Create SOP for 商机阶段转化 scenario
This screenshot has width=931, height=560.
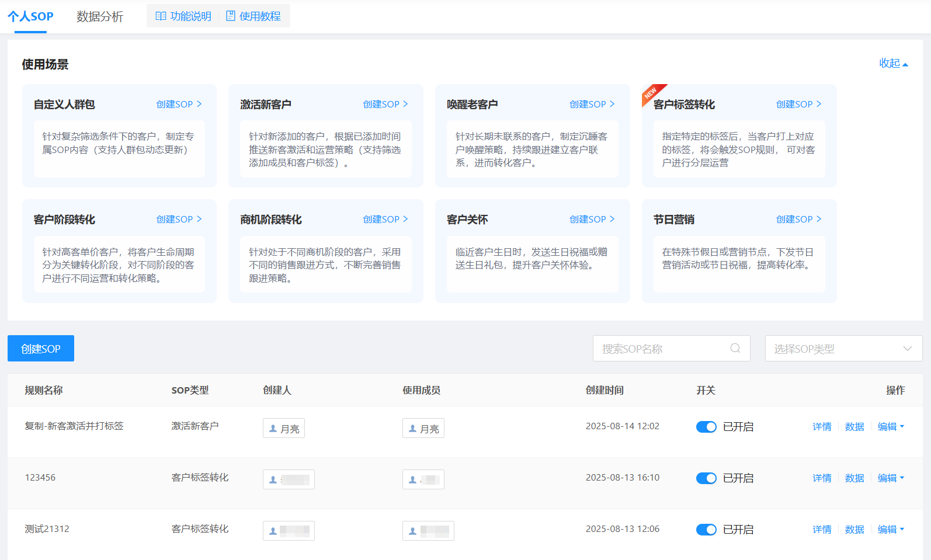(385, 219)
